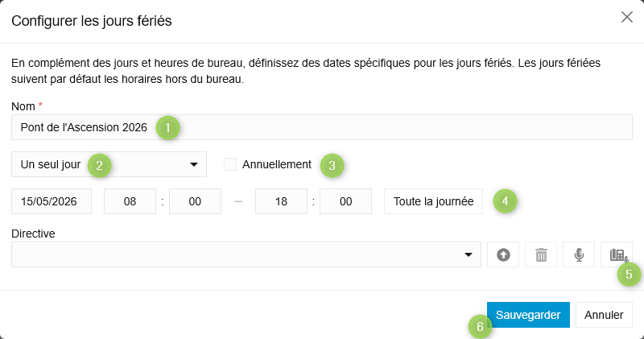Image resolution: width=644 pixels, height=339 pixels.
Task: Click the microphone icon to record directive
Action: point(579,254)
